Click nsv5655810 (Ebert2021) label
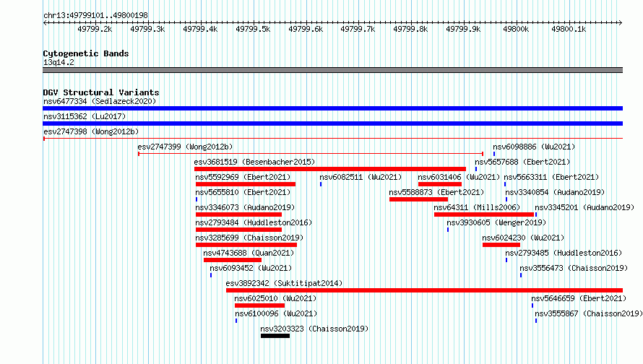 point(243,192)
